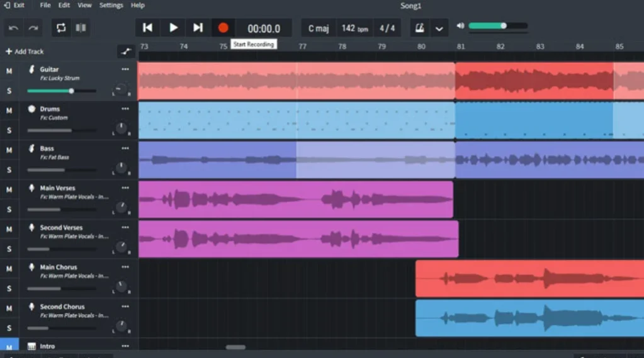Click the horizontal timeline scrollbar handle
This screenshot has height=358, width=644.
click(x=235, y=347)
